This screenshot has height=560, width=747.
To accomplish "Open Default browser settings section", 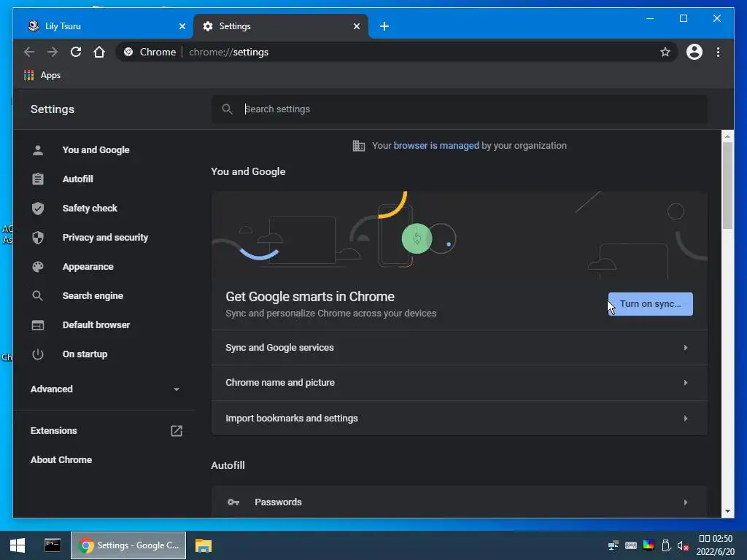I will click(x=96, y=325).
